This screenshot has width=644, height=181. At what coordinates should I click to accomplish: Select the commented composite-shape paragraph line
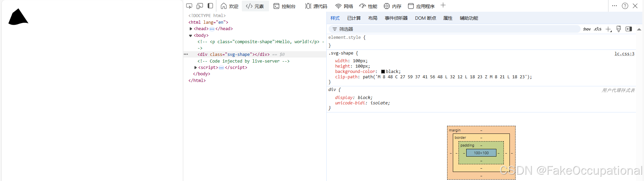(x=261, y=45)
